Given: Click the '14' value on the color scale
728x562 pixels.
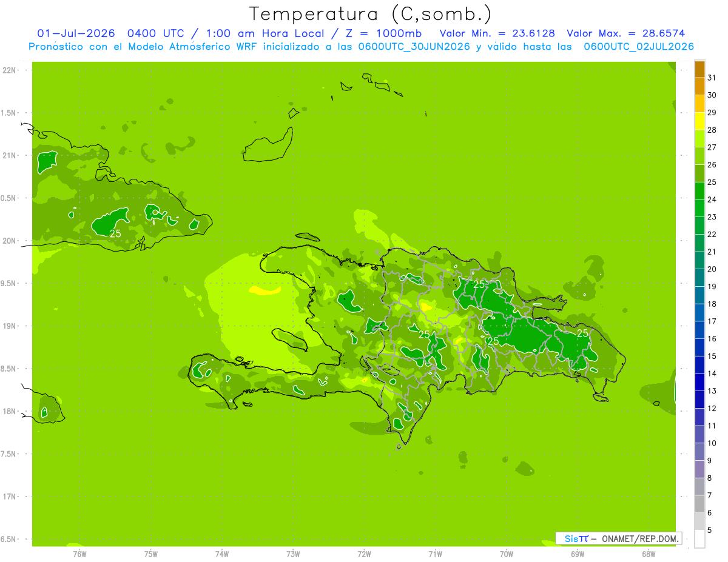Looking at the screenshot, I should point(712,373).
